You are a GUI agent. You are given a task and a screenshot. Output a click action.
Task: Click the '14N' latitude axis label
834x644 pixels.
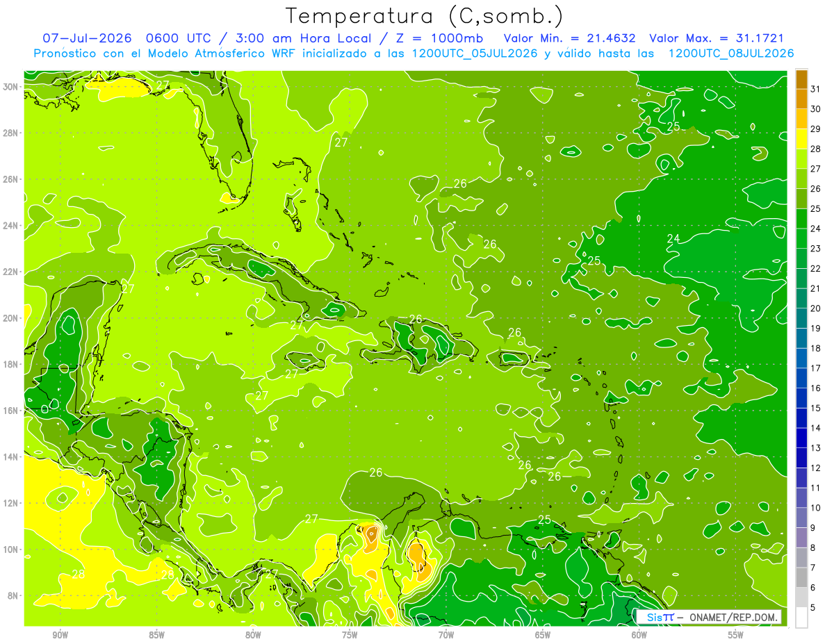click(x=10, y=457)
